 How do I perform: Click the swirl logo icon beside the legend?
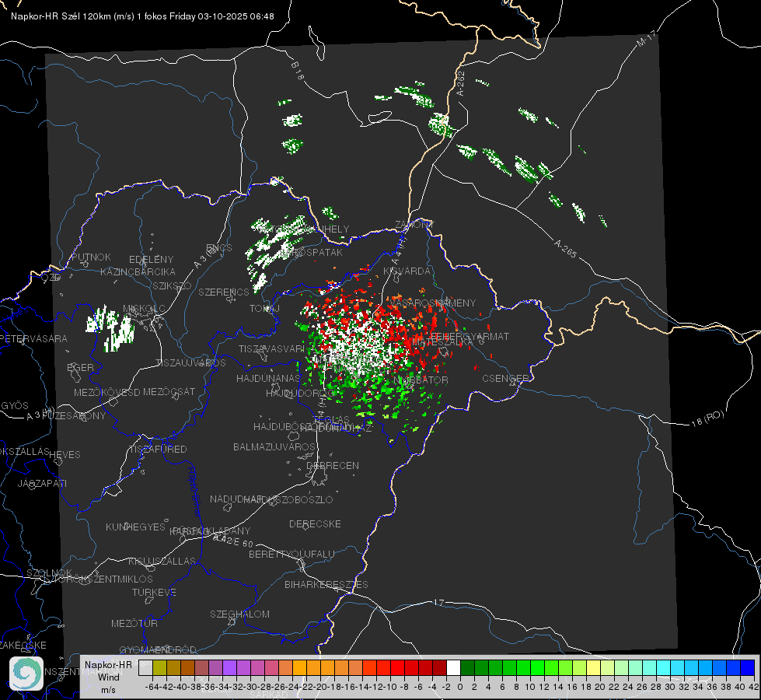(x=26, y=674)
